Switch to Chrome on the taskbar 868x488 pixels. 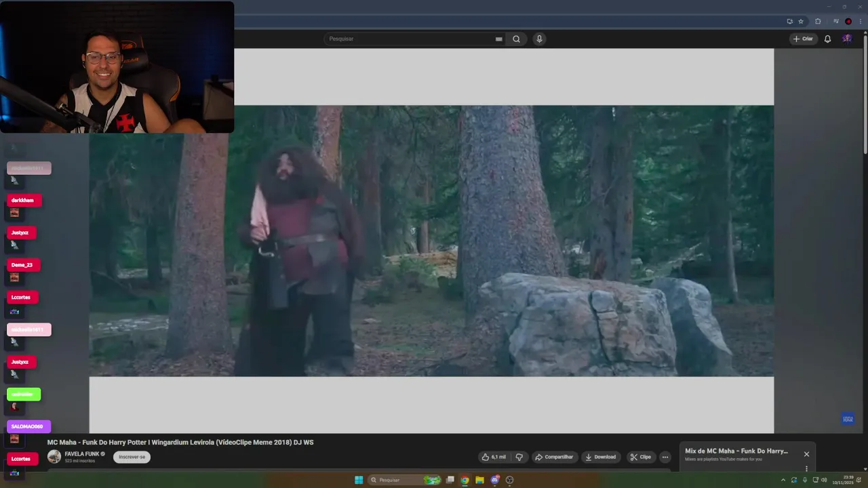pos(465,480)
